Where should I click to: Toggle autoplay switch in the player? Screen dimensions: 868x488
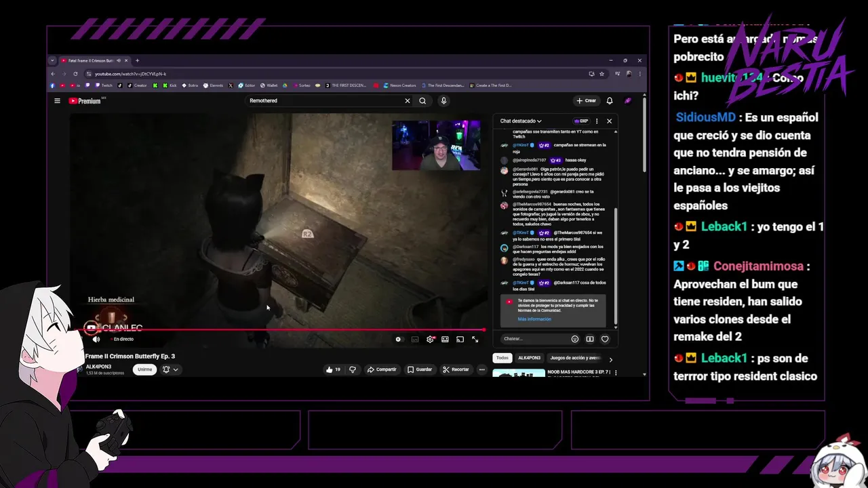(x=399, y=339)
